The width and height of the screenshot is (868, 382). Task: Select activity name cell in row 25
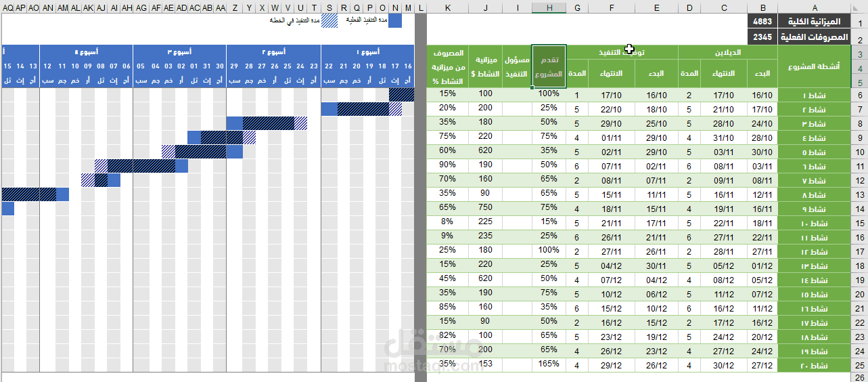[x=814, y=366]
